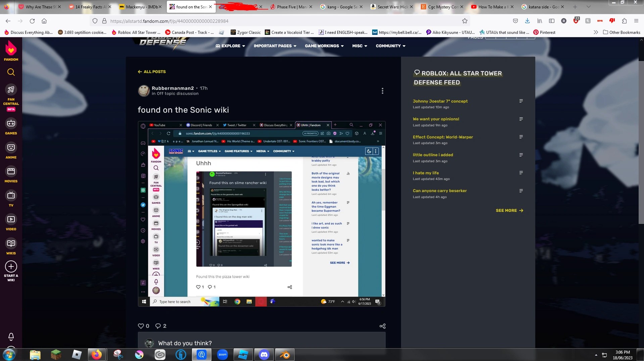Image resolution: width=644 pixels, height=361 pixels.
Task: Like the post with the heart icon
Action: point(141,326)
